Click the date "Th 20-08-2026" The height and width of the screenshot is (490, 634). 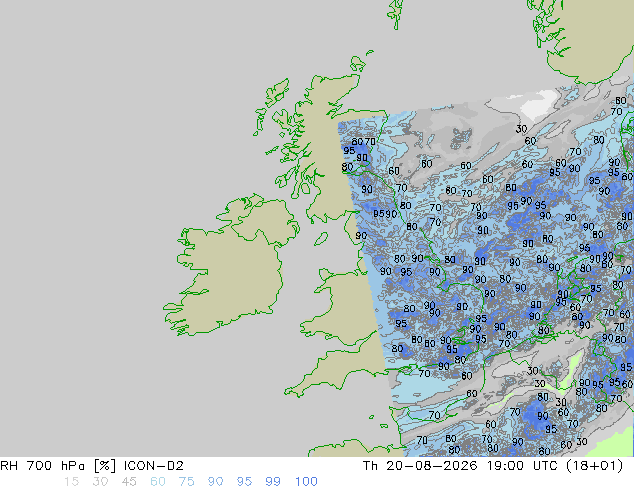click(x=420, y=466)
